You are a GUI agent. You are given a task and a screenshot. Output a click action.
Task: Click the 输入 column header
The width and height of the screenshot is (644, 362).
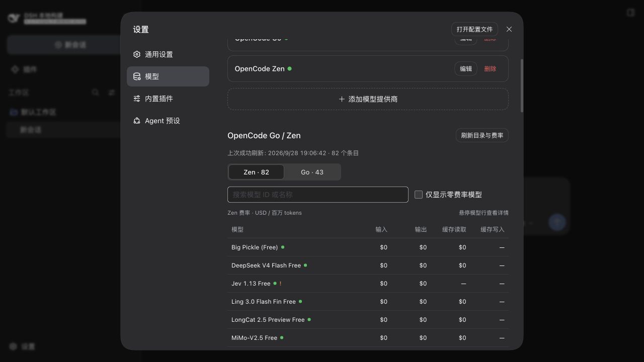coord(381,229)
